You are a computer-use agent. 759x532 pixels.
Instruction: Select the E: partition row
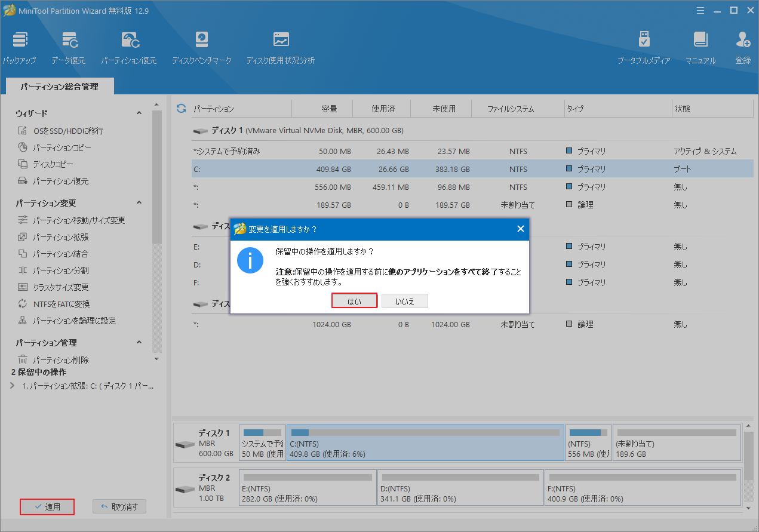click(x=472, y=247)
